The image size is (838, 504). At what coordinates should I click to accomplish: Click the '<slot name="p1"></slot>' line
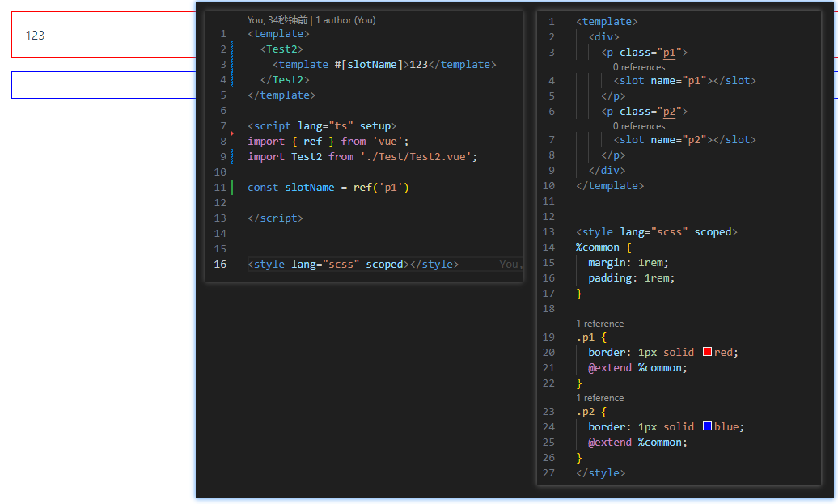684,81
